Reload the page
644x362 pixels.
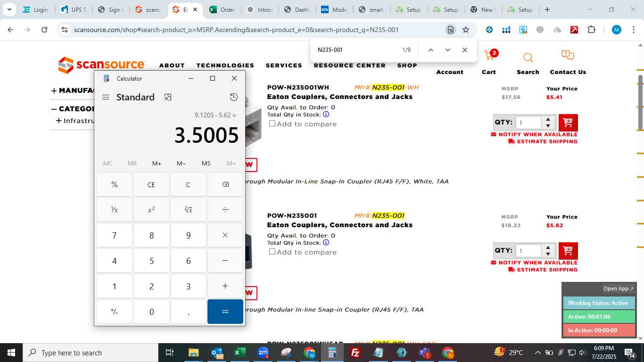pos(44,30)
